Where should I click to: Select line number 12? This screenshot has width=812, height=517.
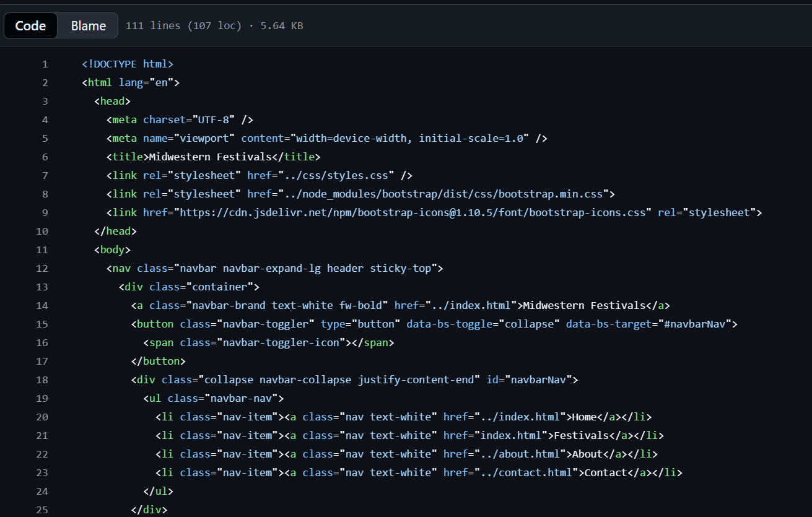(x=42, y=268)
